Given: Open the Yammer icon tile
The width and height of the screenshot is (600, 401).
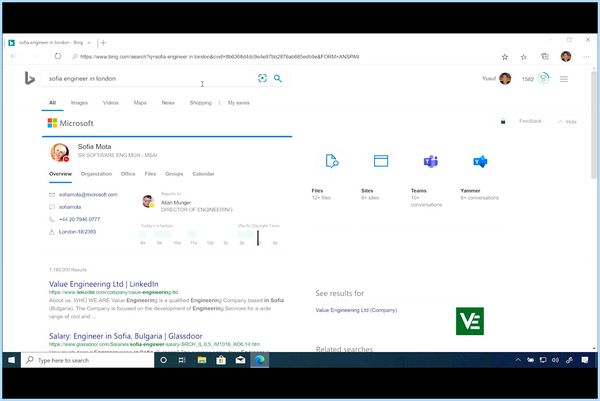Looking at the screenshot, I should click(x=480, y=161).
